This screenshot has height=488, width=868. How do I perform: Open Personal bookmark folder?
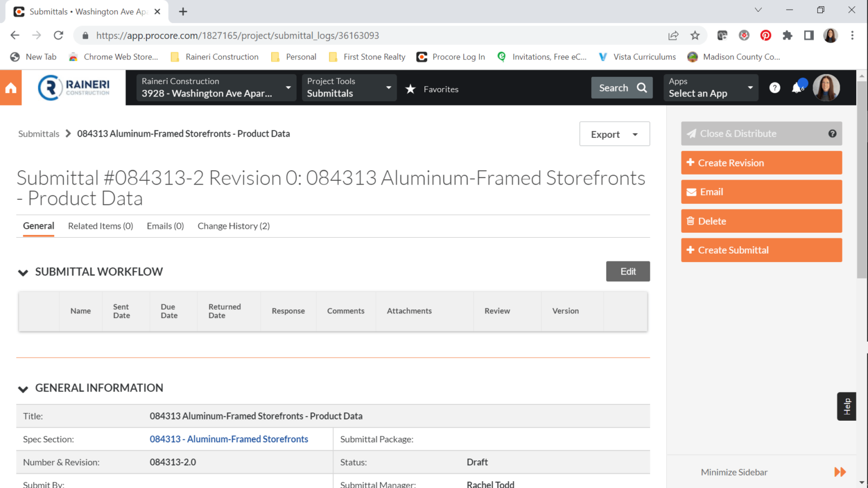point(293,57)
